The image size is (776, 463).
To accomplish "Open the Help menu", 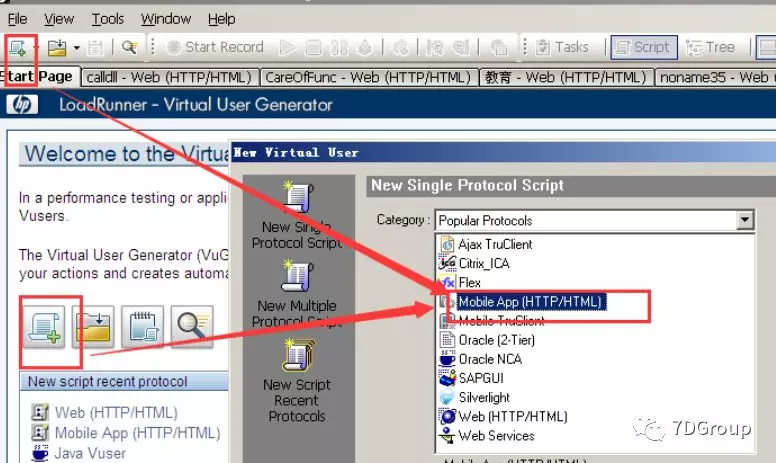I will [221, 19].
